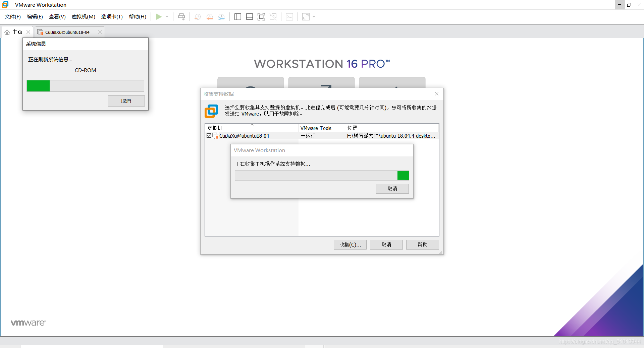Cancel the 系统信息 refresh dialog
Viewport: 644px width, 348px height.
(126, 101)
